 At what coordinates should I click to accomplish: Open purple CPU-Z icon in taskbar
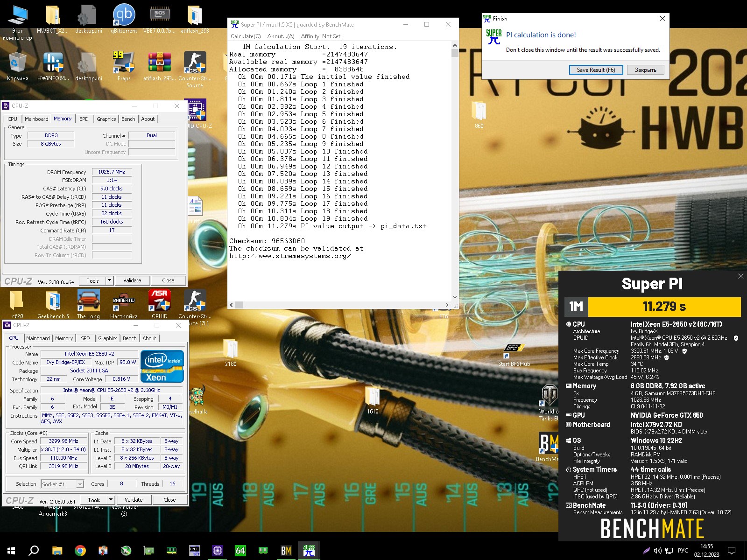click(x=217, y=551)
